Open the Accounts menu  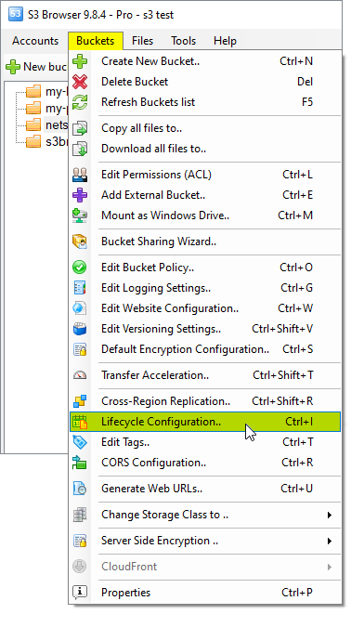[x=35, y=41]
